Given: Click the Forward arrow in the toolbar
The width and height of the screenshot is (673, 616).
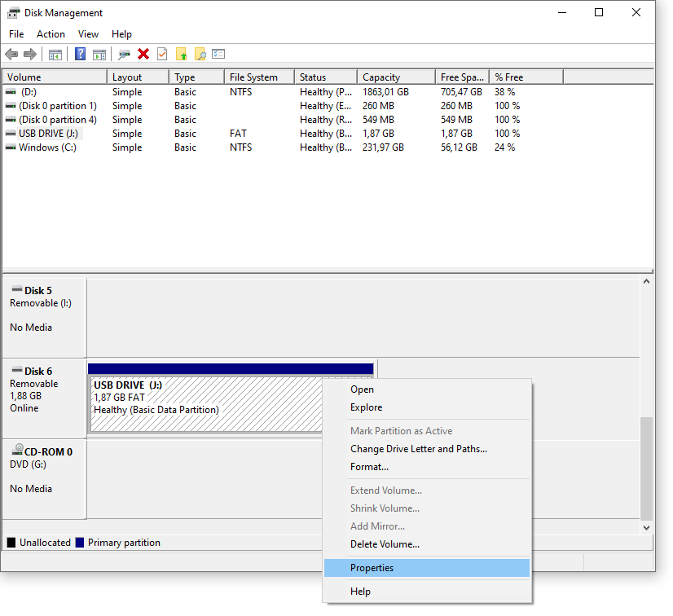Looking at the screenshot, I should pyautogui.click(x=30, y=55).
